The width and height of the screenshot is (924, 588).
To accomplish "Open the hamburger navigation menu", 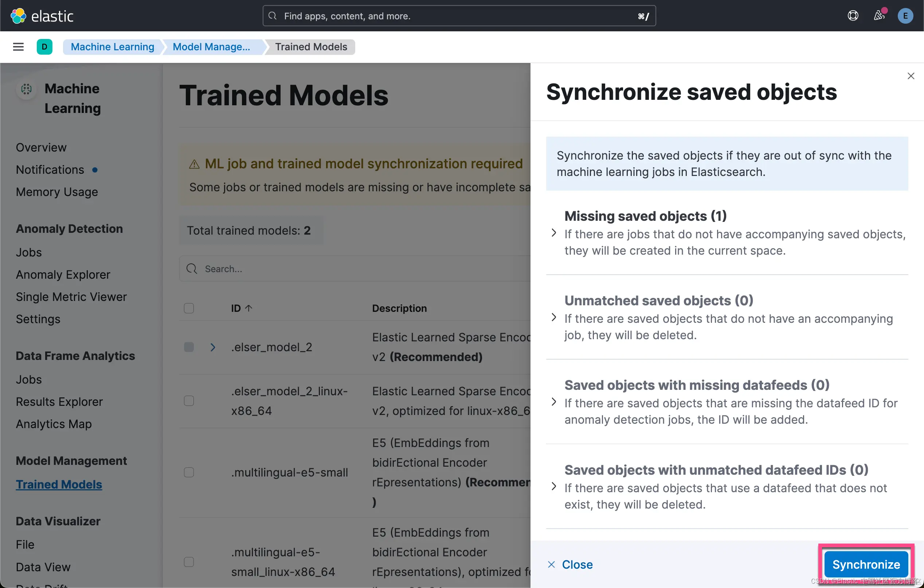I will 18,47.
